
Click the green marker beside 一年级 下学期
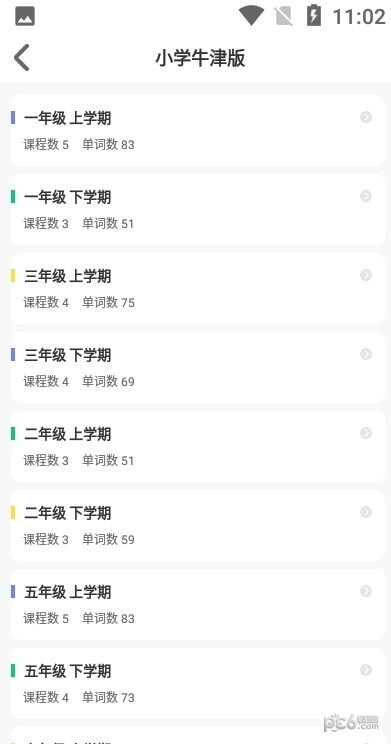tap(13, 196)
